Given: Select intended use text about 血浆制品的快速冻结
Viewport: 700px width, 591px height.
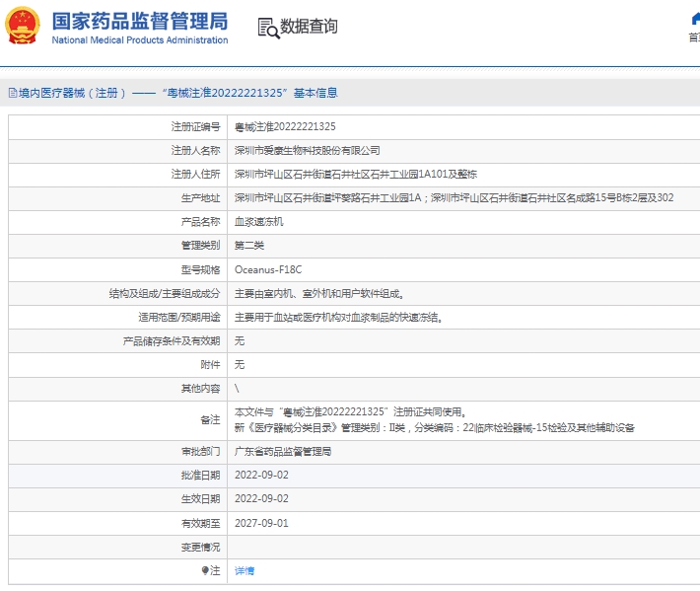Looking at the screenshot, I should (338, 318).
